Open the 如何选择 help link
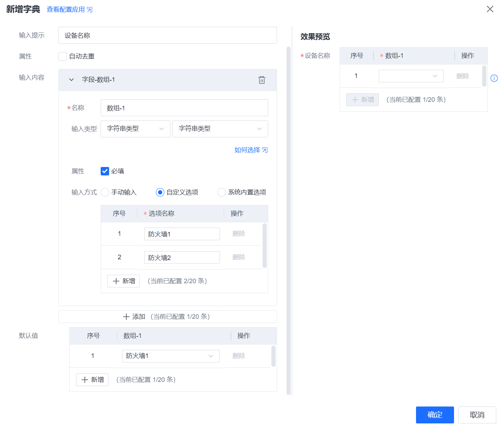The image size is (504, 428). (251, 150)
